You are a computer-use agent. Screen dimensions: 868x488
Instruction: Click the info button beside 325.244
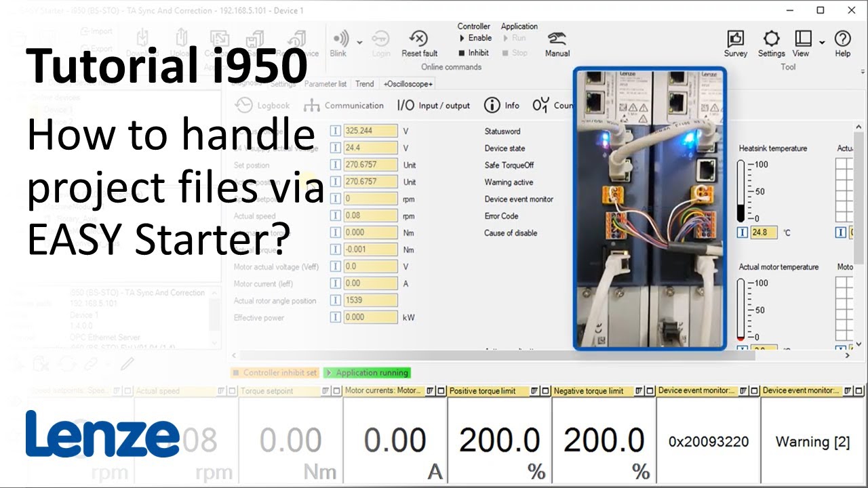coord(336,131)
